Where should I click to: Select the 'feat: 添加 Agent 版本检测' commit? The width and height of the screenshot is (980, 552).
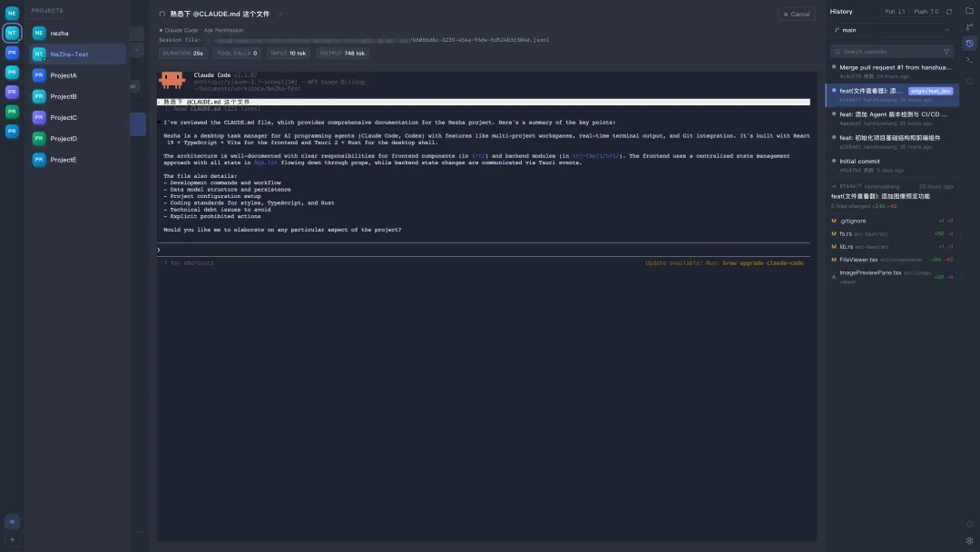pyautogui.click(x=892, y=118)
